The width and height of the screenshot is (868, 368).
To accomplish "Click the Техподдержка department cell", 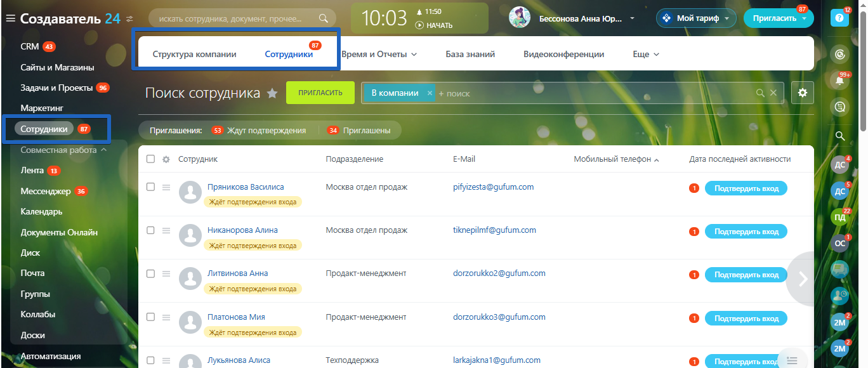I will [x=352, y=360].
